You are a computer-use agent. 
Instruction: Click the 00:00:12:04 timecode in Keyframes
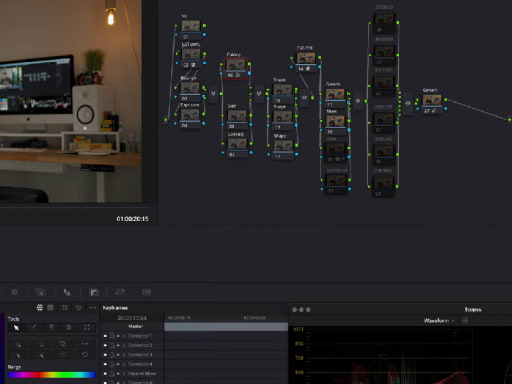click(x=132, y=318)
